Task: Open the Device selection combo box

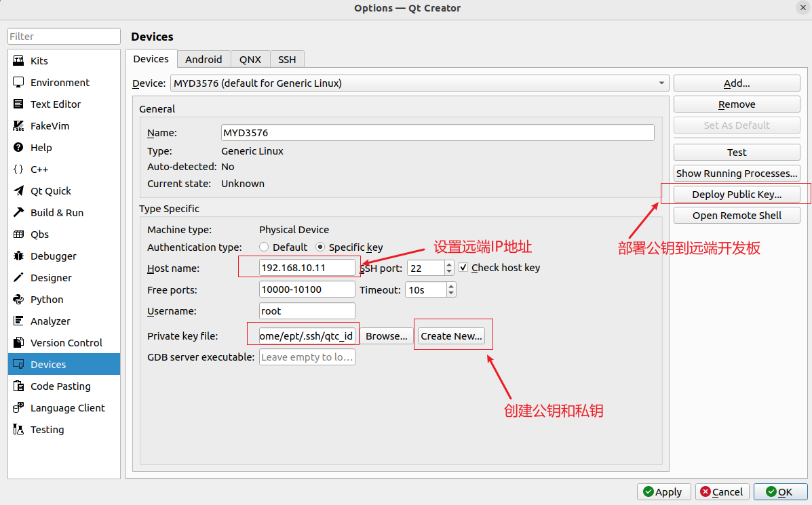Action: [x=419, y=83]
